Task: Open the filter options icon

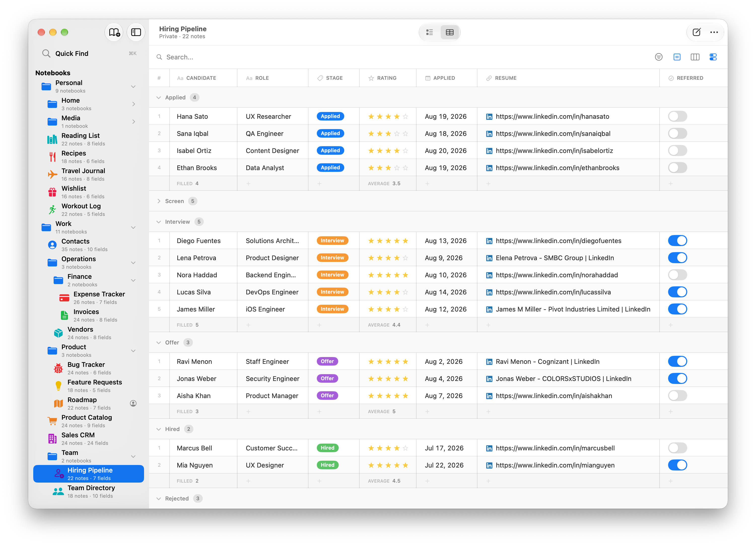Action: 658,57
